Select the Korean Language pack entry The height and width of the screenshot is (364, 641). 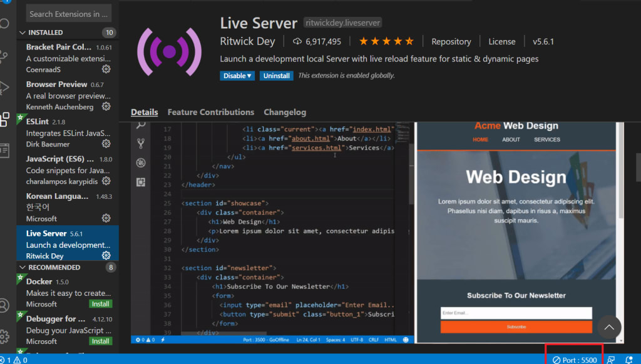point(68,207)
